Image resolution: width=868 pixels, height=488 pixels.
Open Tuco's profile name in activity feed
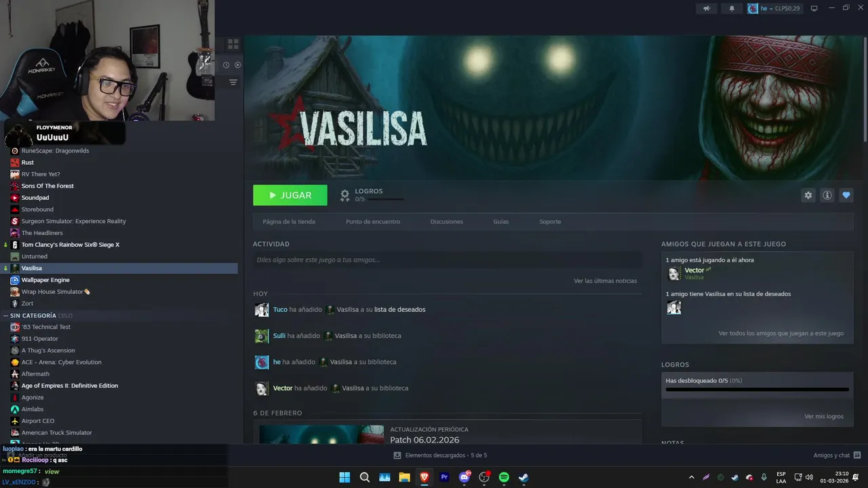[280, 310]
